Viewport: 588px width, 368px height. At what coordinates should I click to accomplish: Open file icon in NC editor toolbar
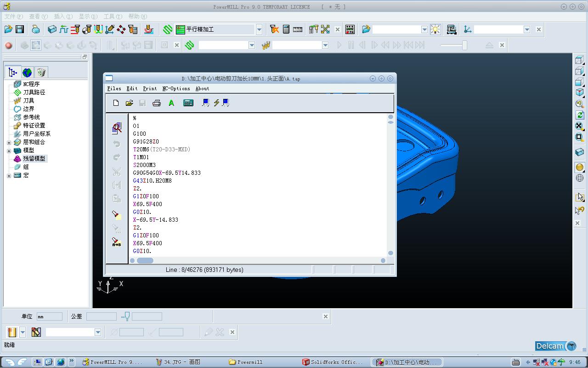[130, 103]
